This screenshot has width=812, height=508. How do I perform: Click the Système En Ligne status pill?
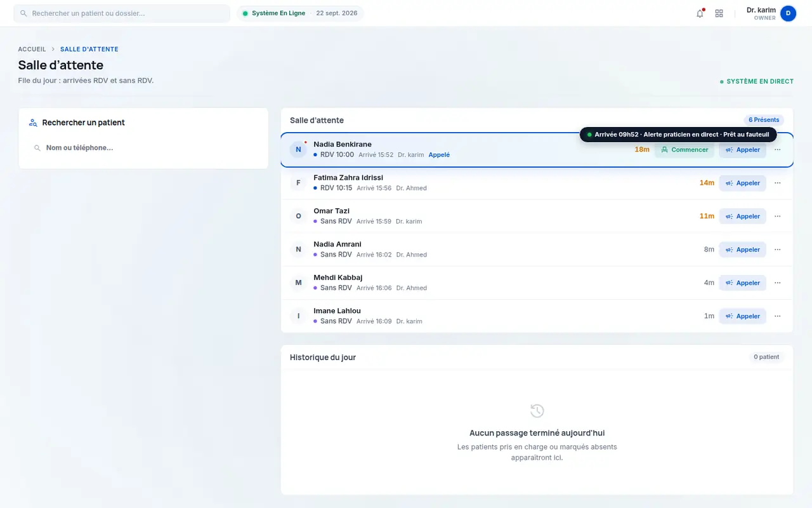point(300,13)
